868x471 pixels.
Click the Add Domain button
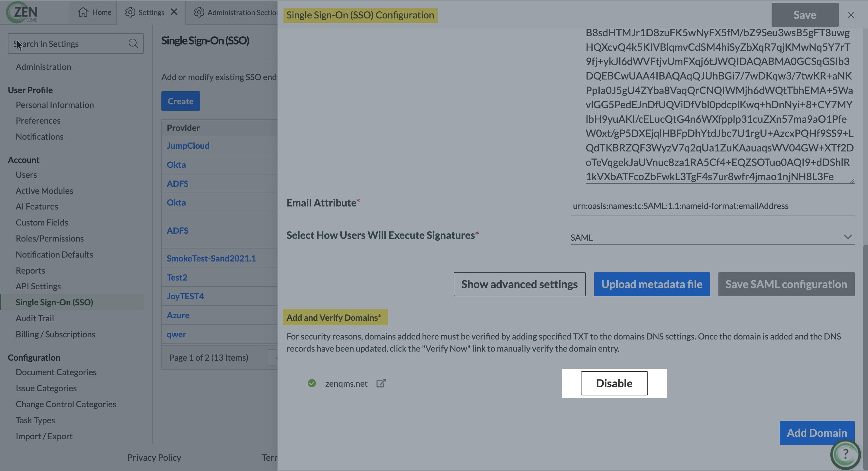[817, 433]
